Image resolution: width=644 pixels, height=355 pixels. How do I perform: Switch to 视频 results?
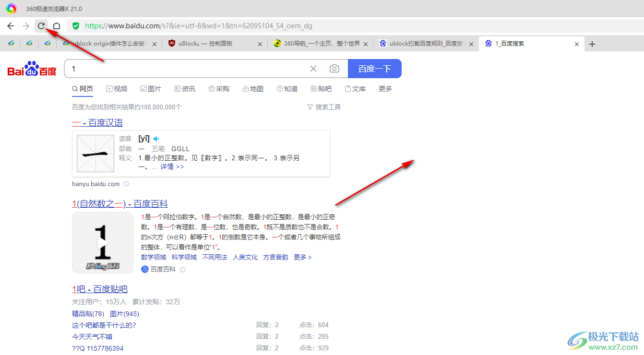117,89
